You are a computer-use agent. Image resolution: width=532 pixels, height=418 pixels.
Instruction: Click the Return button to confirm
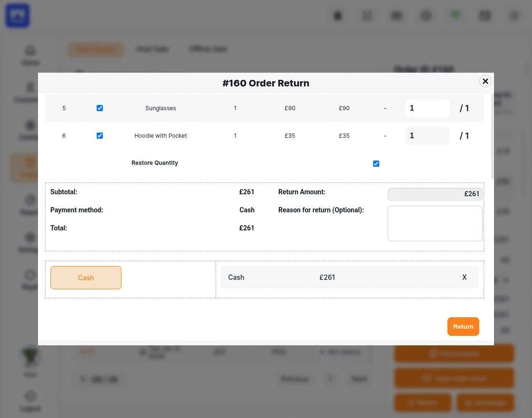463,326
